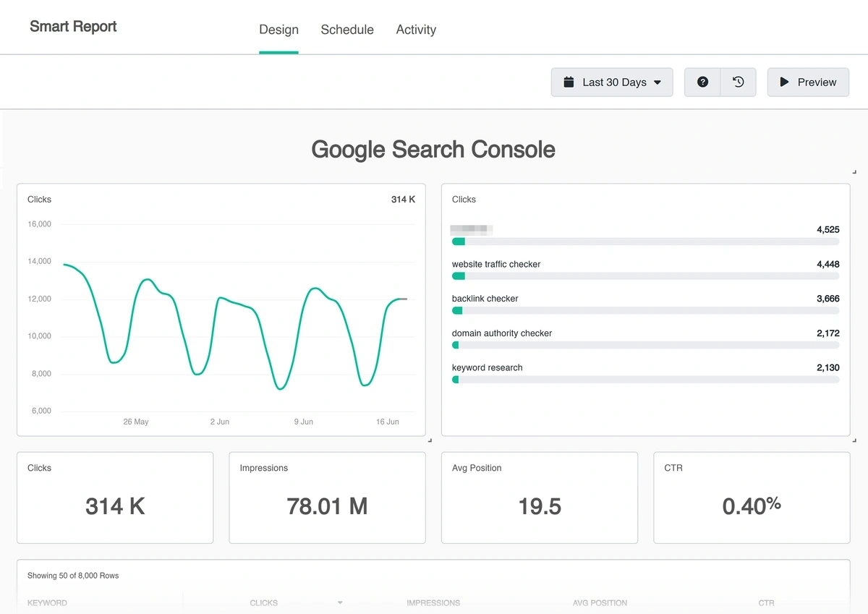Click the backlink checker keyword label

pos(485,299)
